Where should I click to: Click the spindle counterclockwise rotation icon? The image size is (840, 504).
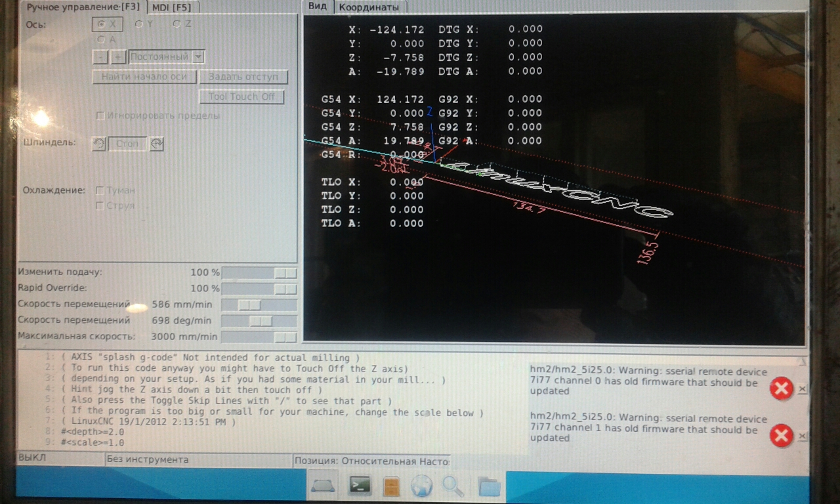[99, 144]
